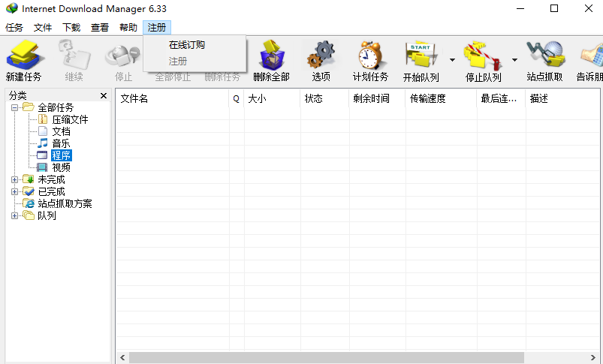
Task: Click the 开始队列 (start queue) icon
Action: [421, 56]
